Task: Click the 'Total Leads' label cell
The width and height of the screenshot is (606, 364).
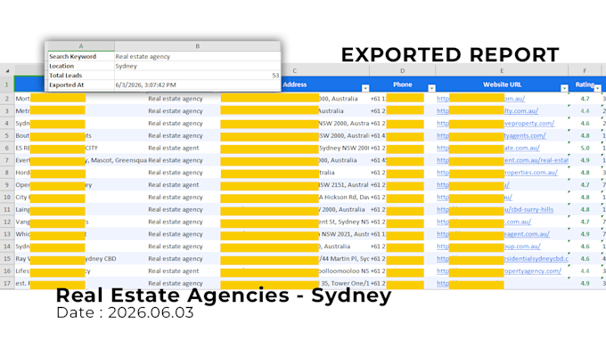Action: click(81, 76)
